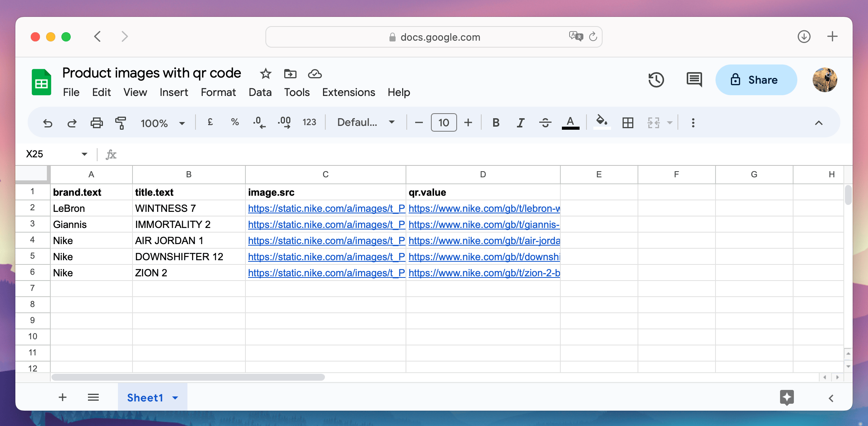The width and height of the screenshot is (868, 426).
Task: Open the Default font dropdown
Action: click(366, 122)
